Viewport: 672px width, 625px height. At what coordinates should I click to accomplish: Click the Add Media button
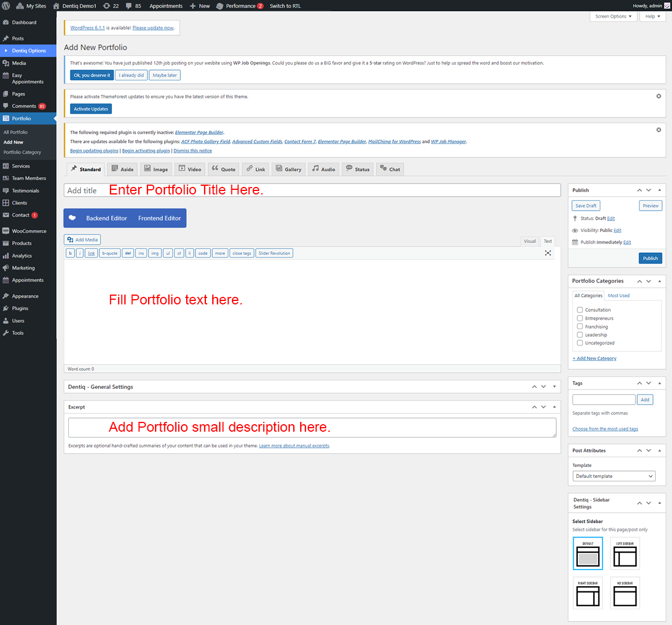tap(82, 240)
